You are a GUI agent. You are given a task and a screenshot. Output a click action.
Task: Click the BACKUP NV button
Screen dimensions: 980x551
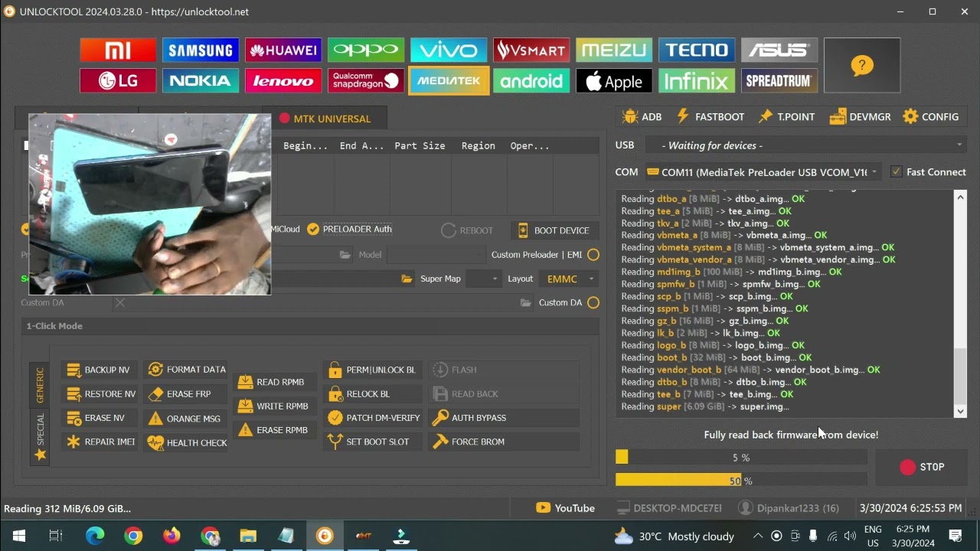tap(99, 370)
